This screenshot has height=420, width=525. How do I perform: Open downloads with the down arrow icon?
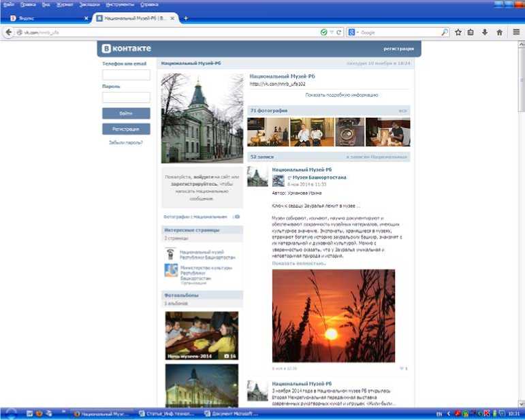point(485,32)
